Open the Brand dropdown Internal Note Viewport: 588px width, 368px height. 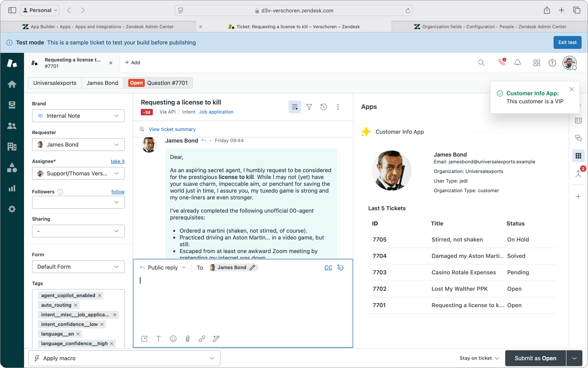pyautogui.click(x=78, y=116)
